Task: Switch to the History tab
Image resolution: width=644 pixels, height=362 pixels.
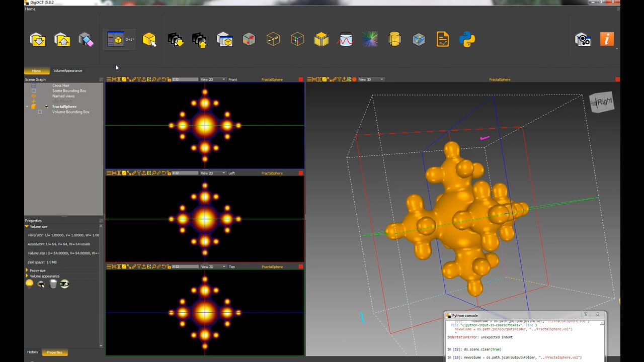Action: [x=32, y=352]
